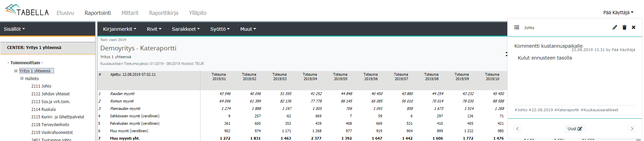This screenshot has width=644, height=141.
Task: Switch to the Mittarit tab
Action: pos(130,13)
